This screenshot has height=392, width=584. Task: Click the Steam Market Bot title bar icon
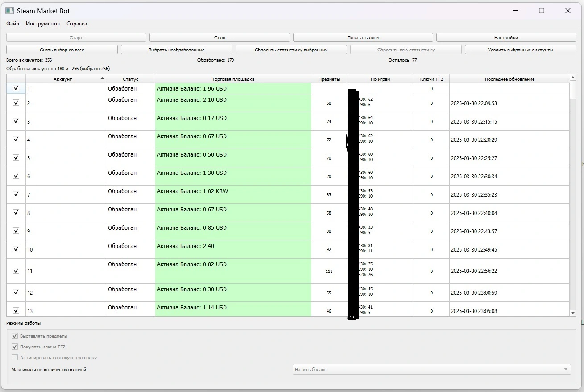[x=9, y=11]
